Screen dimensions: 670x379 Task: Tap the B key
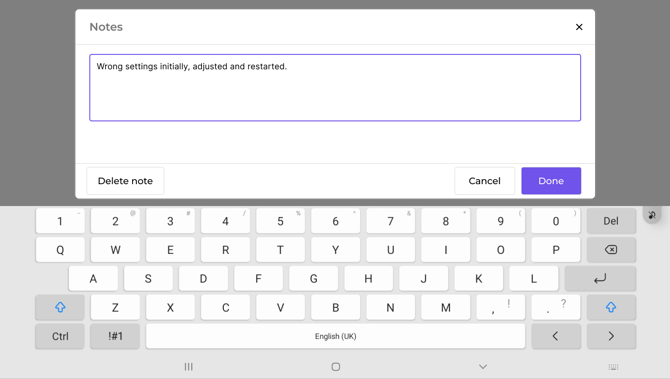[335, 307]
